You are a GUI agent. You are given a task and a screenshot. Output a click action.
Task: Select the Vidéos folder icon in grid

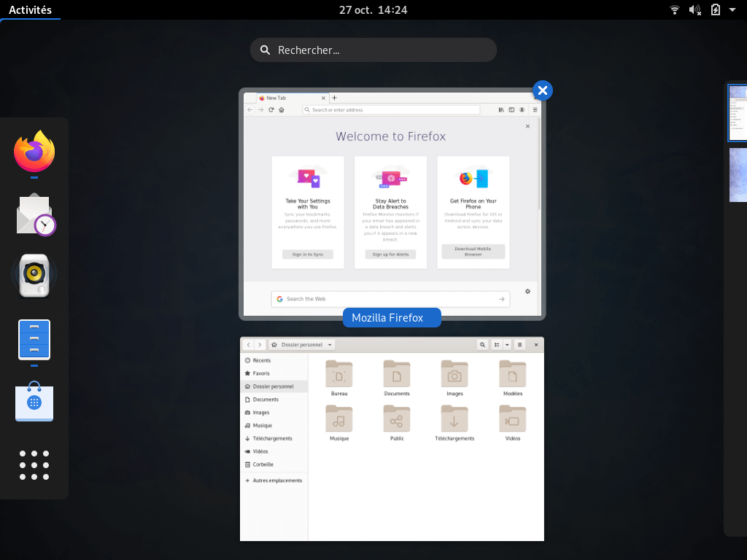coord(513,419)
